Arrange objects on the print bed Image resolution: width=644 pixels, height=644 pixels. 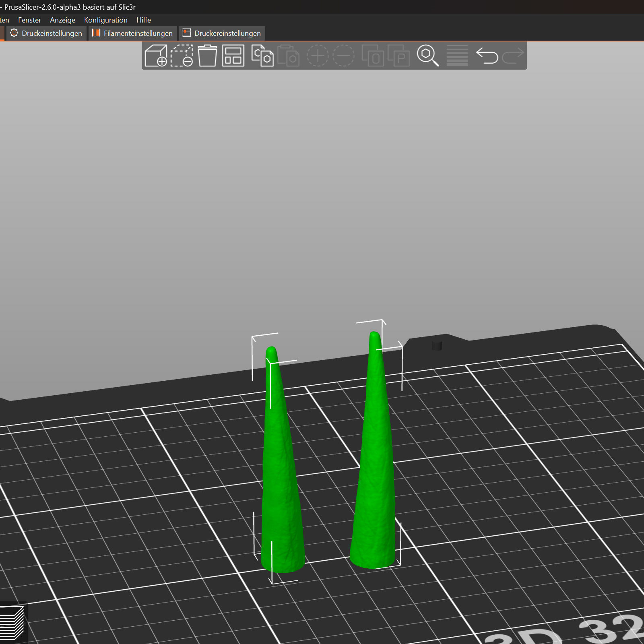[233, 56]
